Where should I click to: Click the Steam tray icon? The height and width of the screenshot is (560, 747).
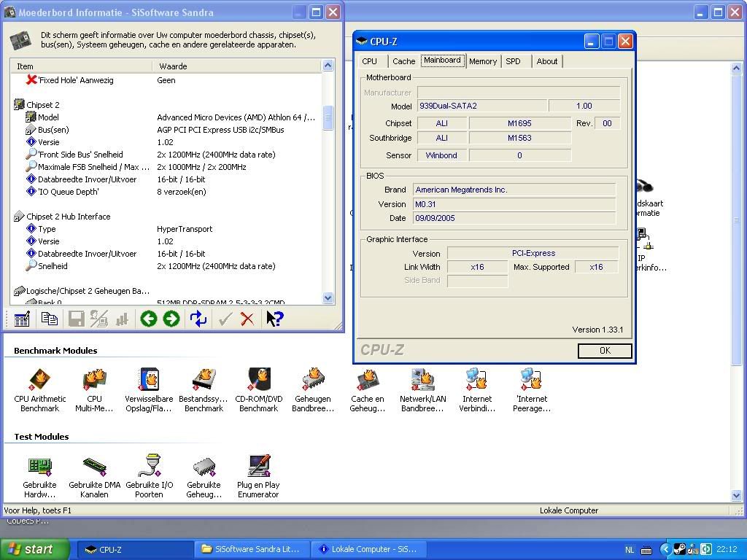click(680, 549)
